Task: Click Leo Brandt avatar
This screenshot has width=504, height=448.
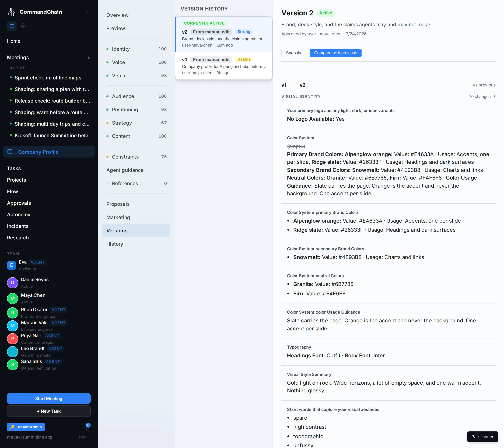Action: (x=13, y=352)
